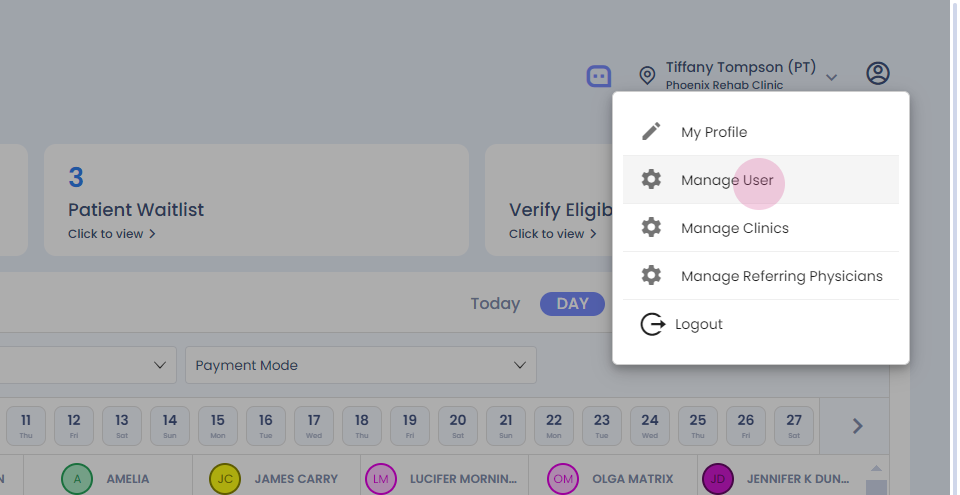Expand the clinic selector chevron

tap(831, 78)
